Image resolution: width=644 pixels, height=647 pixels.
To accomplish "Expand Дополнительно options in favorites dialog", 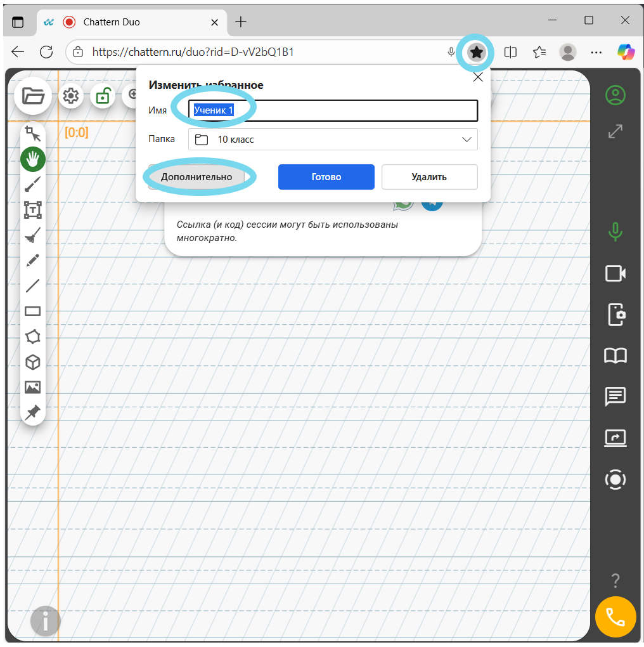I will (196, 177).
